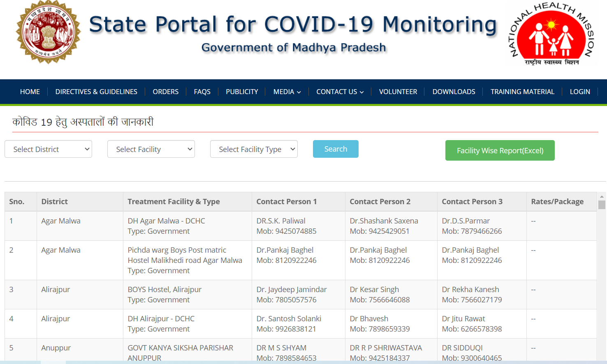The width and height of the screenshot is (607, 364).
Task: Select DH Alirajpur - DCHC cell
Action: tap(187, 324)
